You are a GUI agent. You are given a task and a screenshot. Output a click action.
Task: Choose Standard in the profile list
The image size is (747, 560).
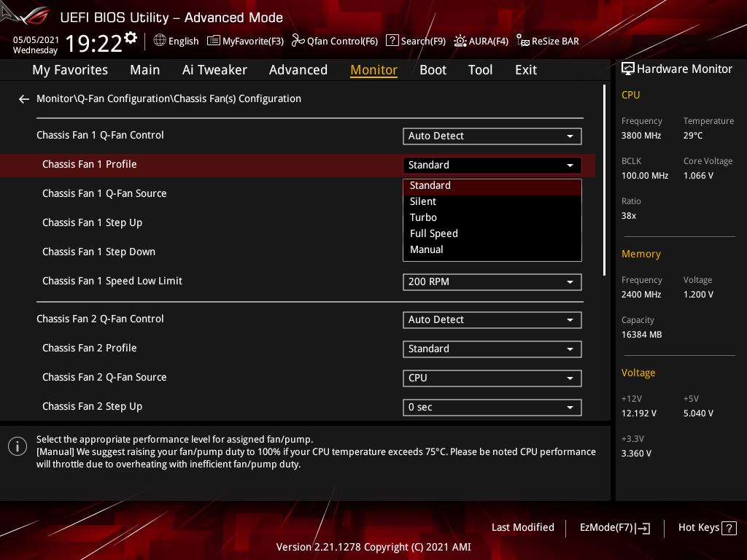coord(492,186)
